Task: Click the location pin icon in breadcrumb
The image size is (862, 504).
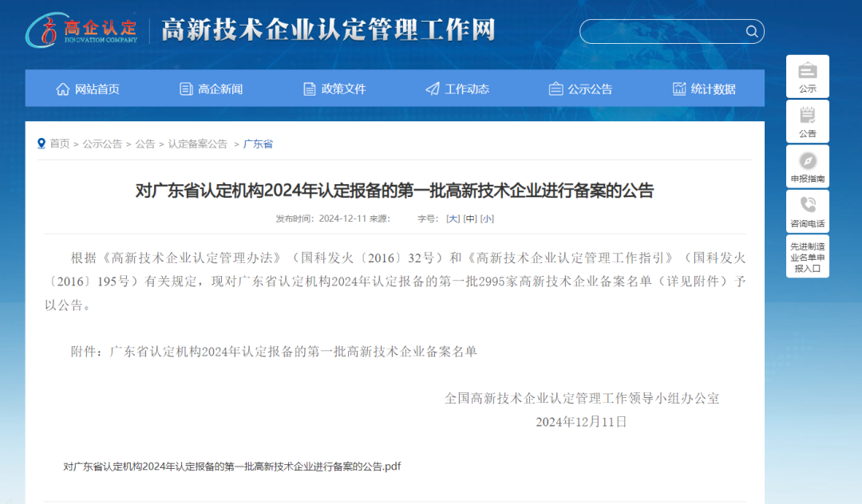Action: pos(42,144)
